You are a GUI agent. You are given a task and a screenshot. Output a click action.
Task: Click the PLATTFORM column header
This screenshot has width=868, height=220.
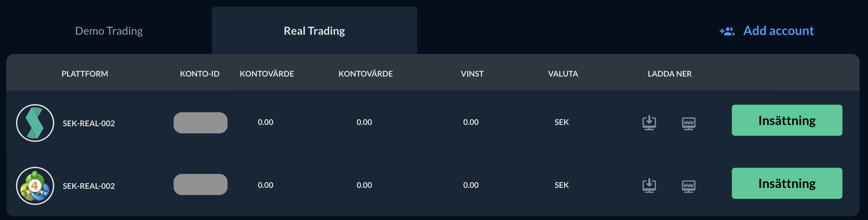[x=85, y=74]
